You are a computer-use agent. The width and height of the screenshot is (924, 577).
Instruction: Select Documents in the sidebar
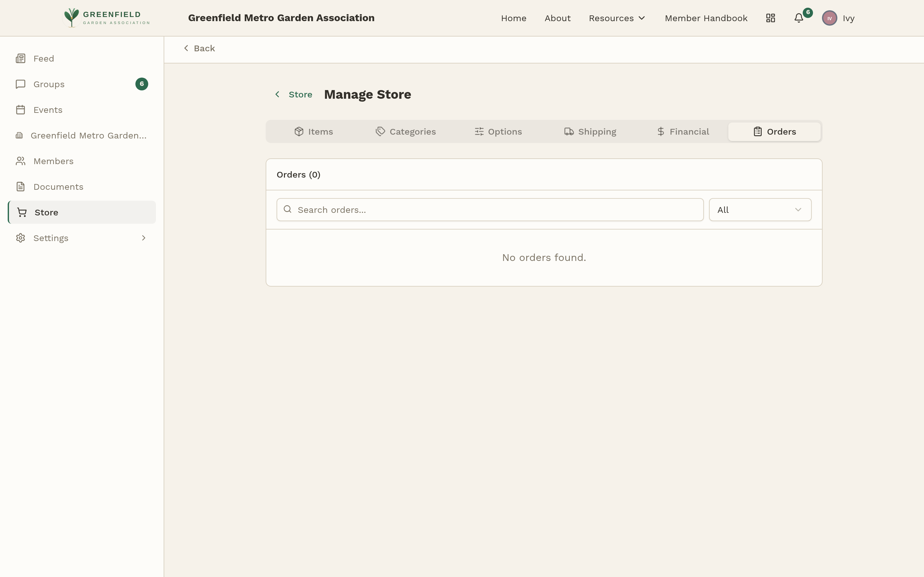point(58,187)
